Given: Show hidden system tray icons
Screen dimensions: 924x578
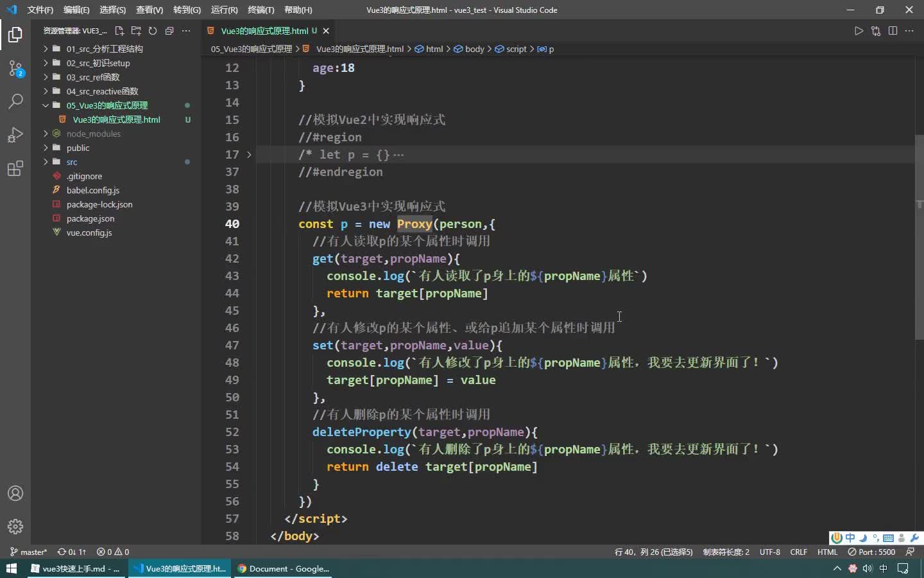Looking at the screenshot, I should coord(837,568).
